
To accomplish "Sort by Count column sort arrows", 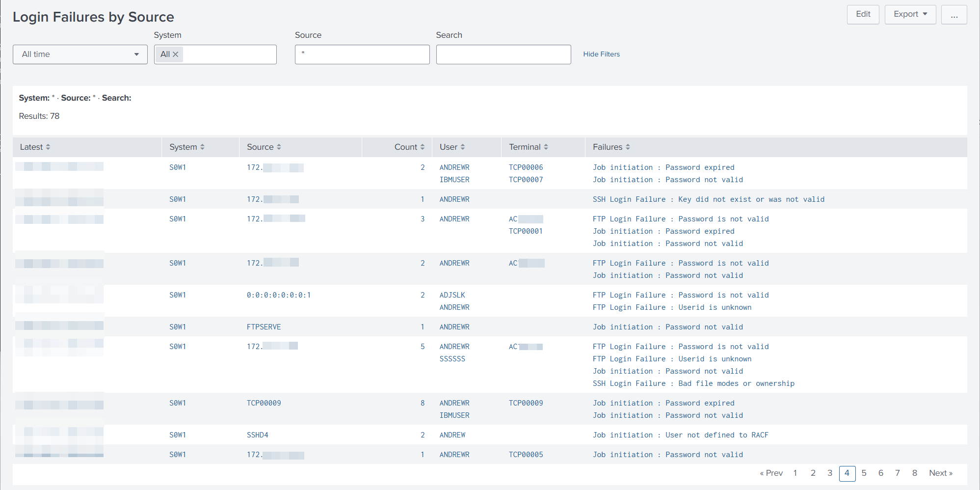I will [x=422, y=147].
